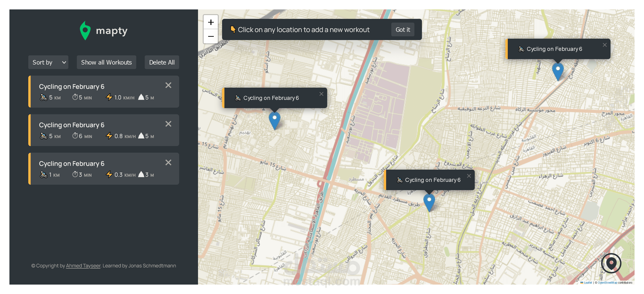Viewport: 644px width, 294px height.
Task: Delete the 0.8 KM/H cycling workout
Action: [x=168, y=124]
